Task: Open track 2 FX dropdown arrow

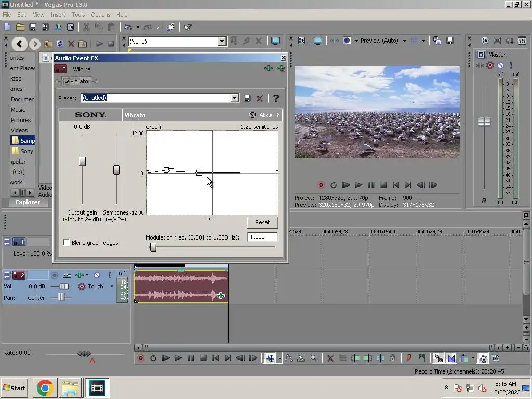Action: (x=87, y=275)
